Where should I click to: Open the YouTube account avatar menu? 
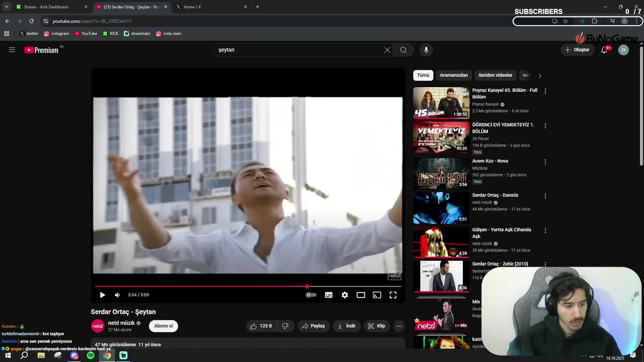click(623, 50)
